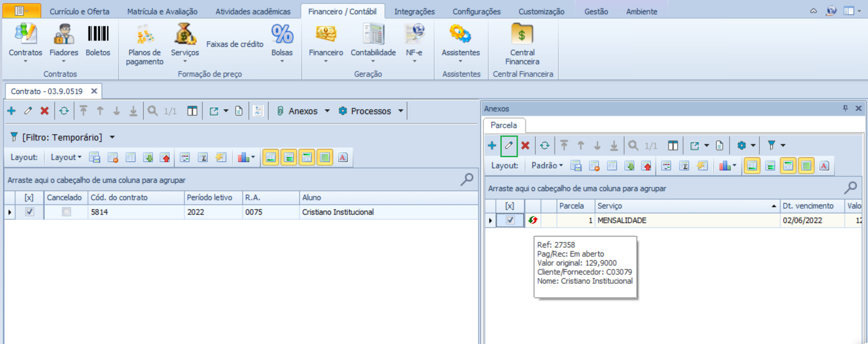Go to last record in contract toolbar

pos(133,111)
